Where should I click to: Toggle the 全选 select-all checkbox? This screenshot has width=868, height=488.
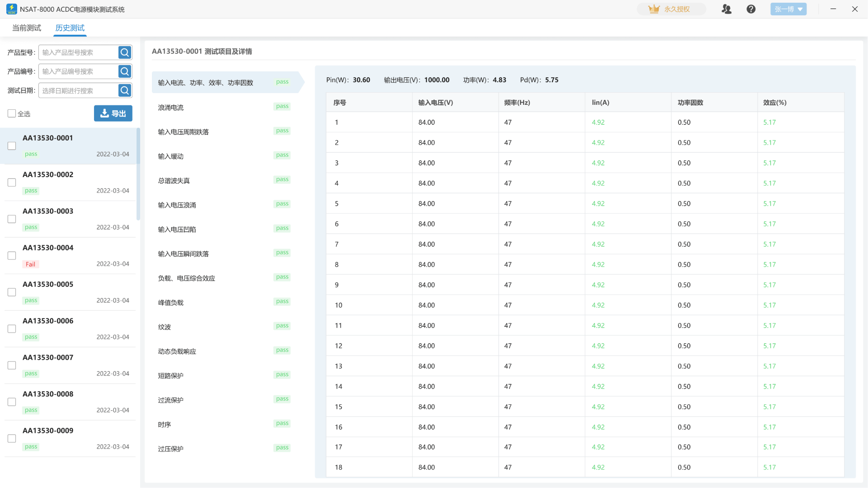pyautogui.click(x=12, y=113)
